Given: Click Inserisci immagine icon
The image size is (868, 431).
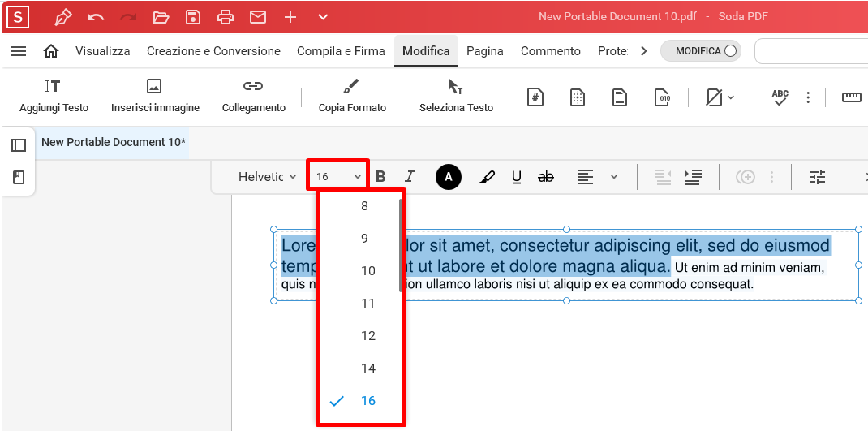Looking at the screenshot, I should click(154, 87).
